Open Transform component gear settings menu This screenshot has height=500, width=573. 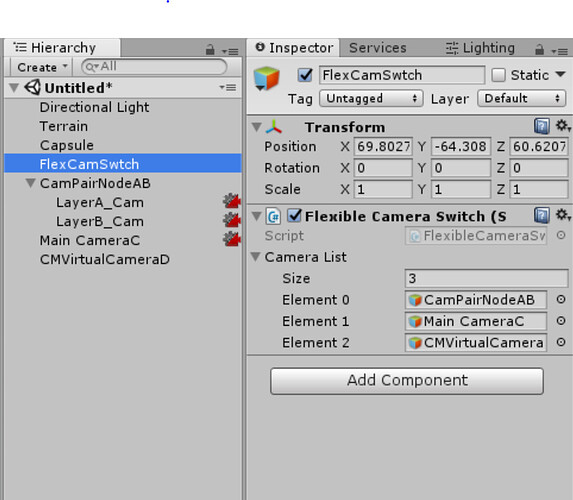(x=563, y=126)
